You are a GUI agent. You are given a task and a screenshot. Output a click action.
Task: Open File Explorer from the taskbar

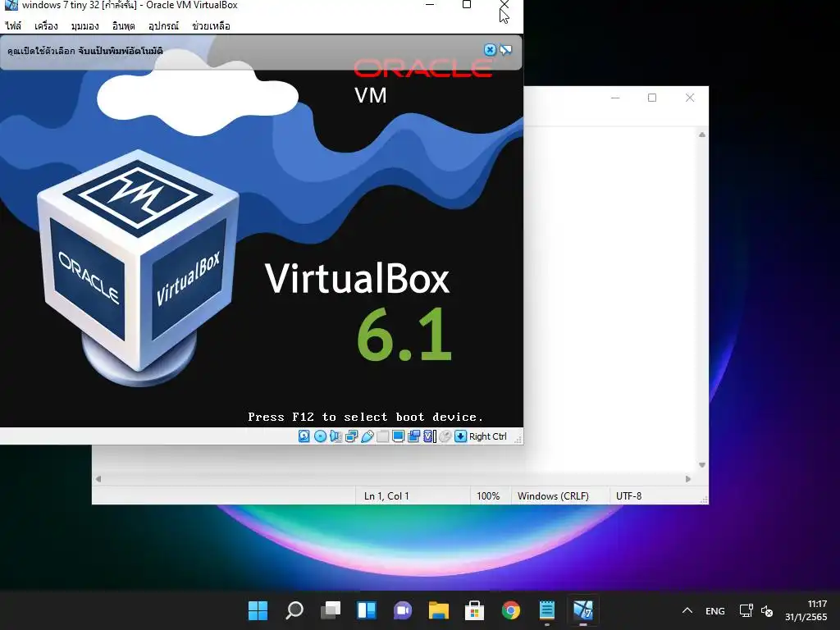[439, 610]
